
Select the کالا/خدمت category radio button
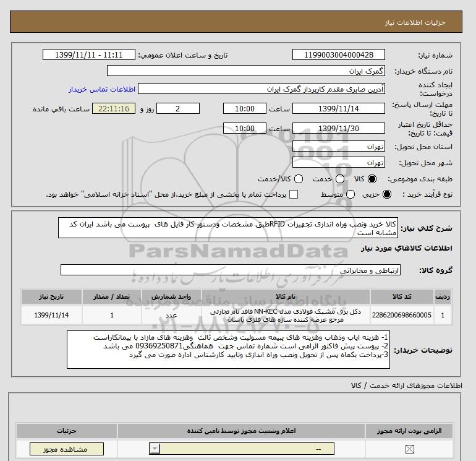(299, 179)
